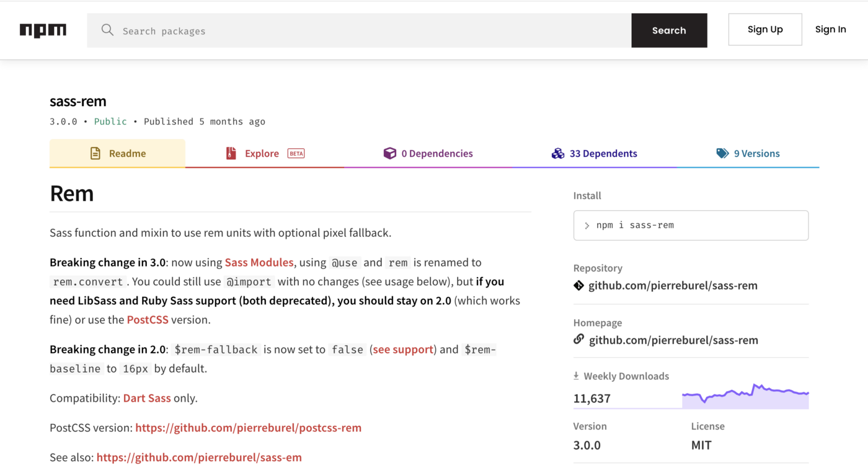This screenshot has width=868, height=473.
Task: Click the npm logo
Action: coord(43,30)
